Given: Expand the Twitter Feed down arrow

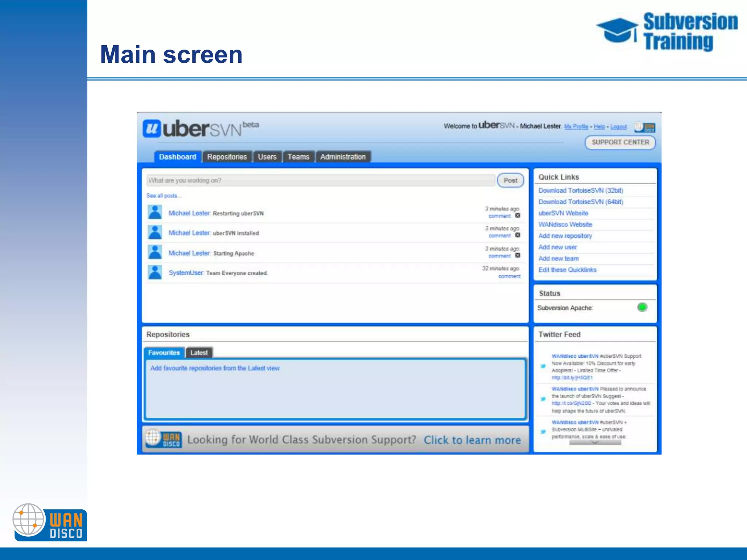Looking at the screenshot, I should [595, 443].
